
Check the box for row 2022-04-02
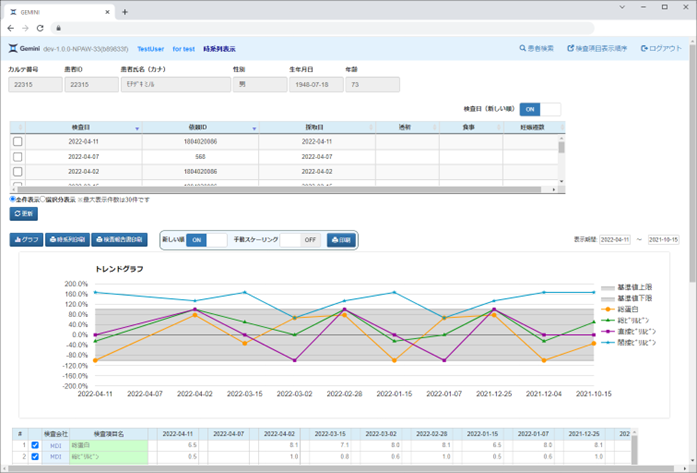17,172
